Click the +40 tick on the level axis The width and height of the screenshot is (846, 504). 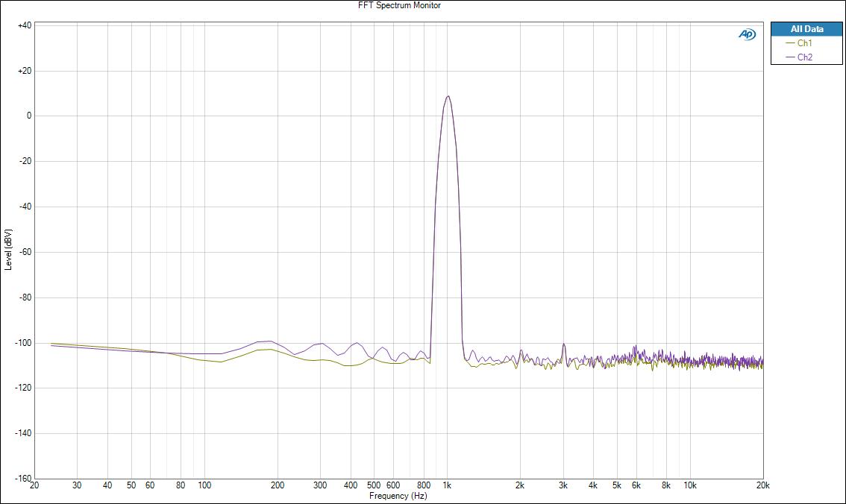pyautogui.click(x=24, y=25)
